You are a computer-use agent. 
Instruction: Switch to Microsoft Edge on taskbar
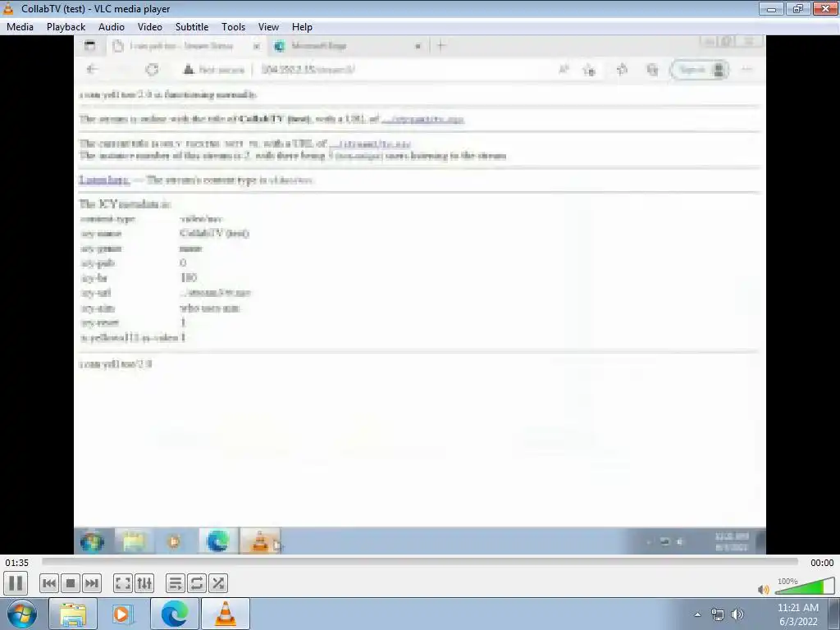point(175,614)
